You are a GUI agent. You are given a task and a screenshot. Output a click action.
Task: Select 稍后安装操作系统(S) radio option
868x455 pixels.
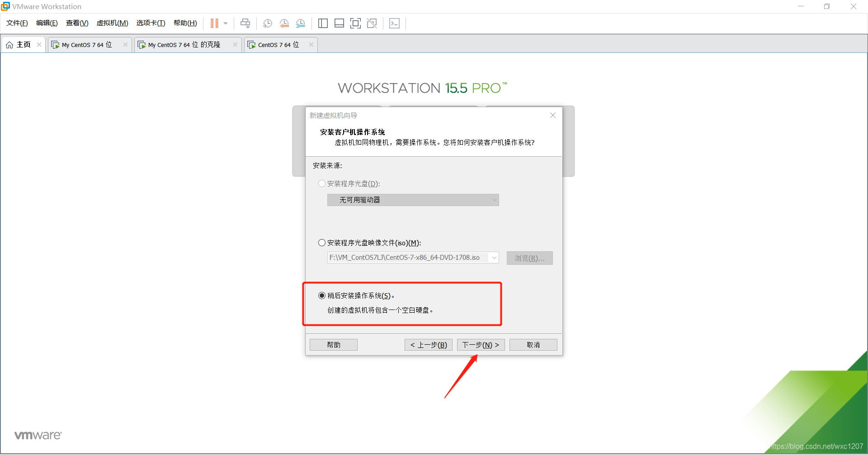[322, 296]
